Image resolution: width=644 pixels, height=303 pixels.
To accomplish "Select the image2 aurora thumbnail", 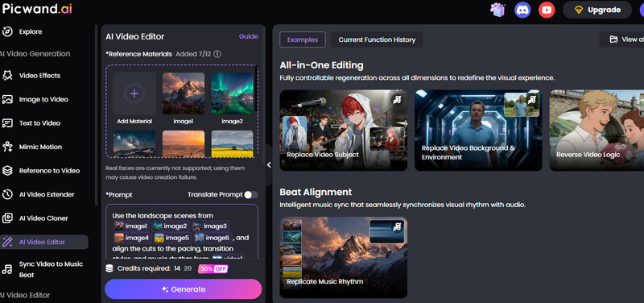I will 232,93.
